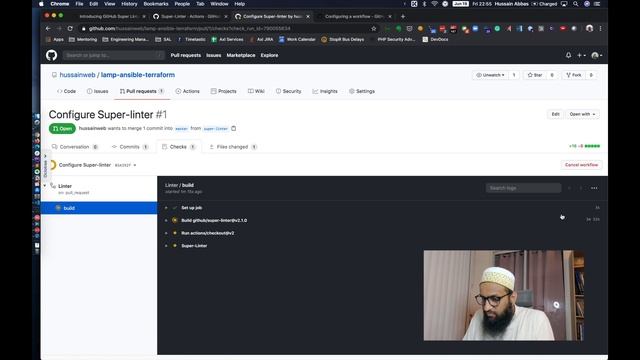The image size is (640, 360).
Task: Fork the repository
Action: (573, 75)
